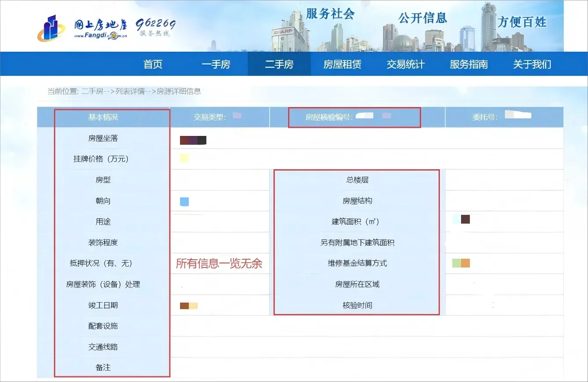Screen dimensions: 588x382
Task: Click the 房屋核验编号 header label
Action: (x=329, y=117)
